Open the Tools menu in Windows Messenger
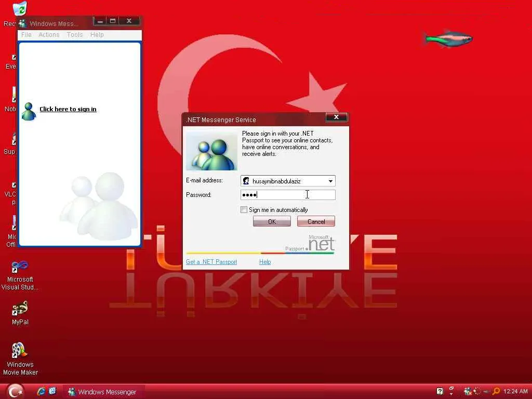The height and width of the screenshot is (399, 532). tap(75, 35)
